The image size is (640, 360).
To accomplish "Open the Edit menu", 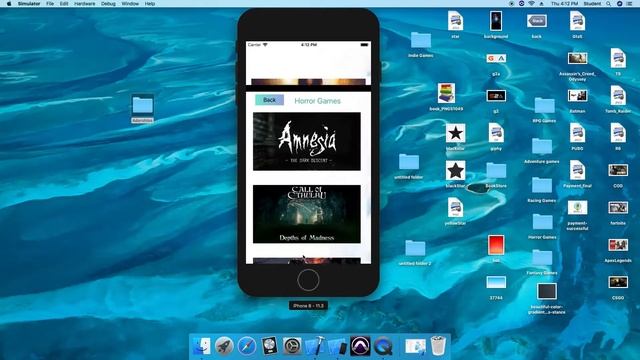I will (64, 4).
